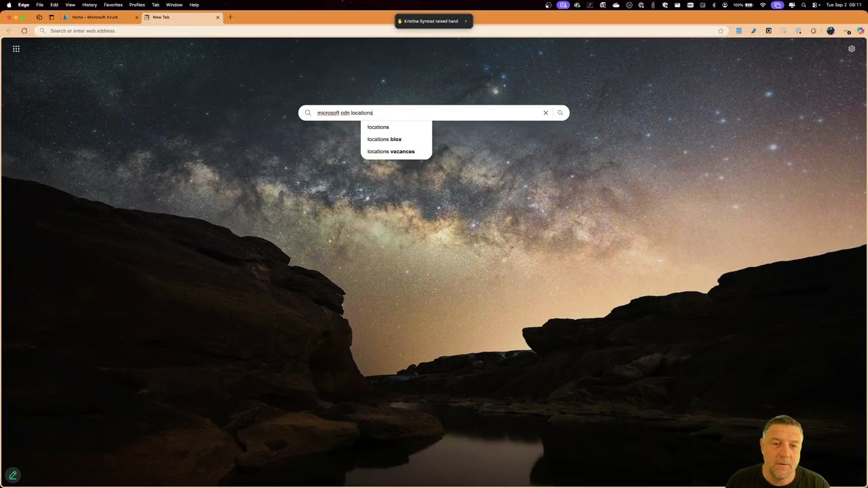The width and height of the screenshot is (868, 488).
Task: Open macOS Spotlight search in menu bar
Action: pyautogui.click(x=804, y=5)
